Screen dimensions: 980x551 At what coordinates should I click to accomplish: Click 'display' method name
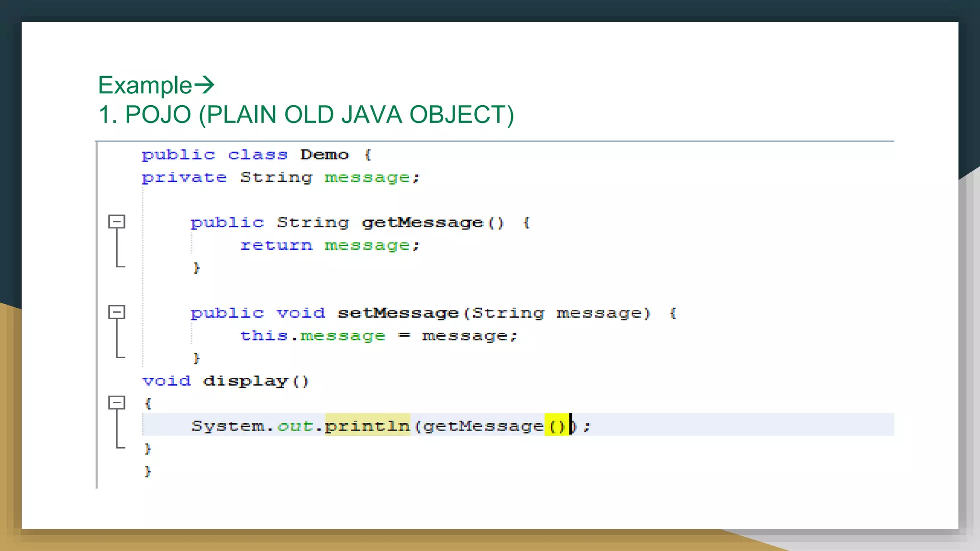(245, 381)
